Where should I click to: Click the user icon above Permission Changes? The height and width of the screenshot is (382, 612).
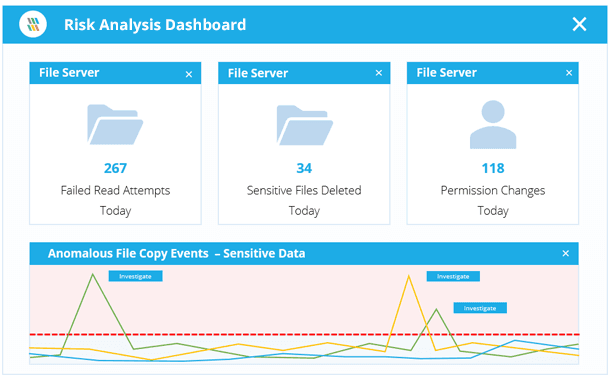(x=493, y=124)
